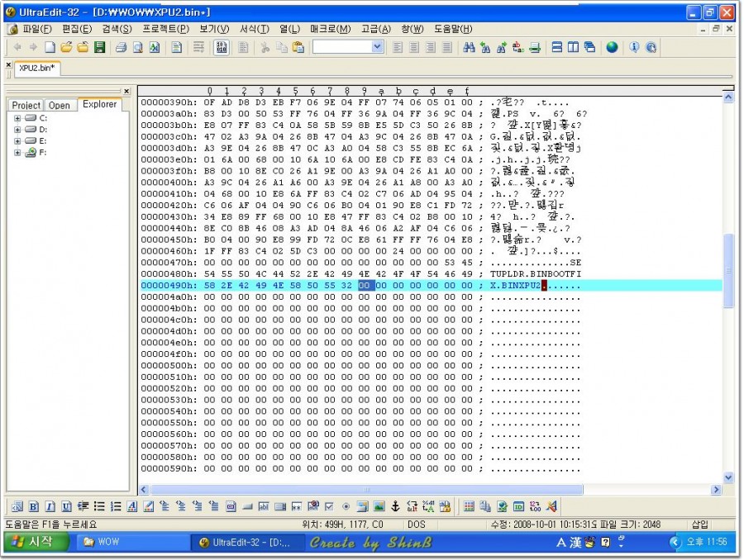This screenshot has width=744, height=560.
Task: Click the vertical scrollbar thumb
Action: point(728,271)
